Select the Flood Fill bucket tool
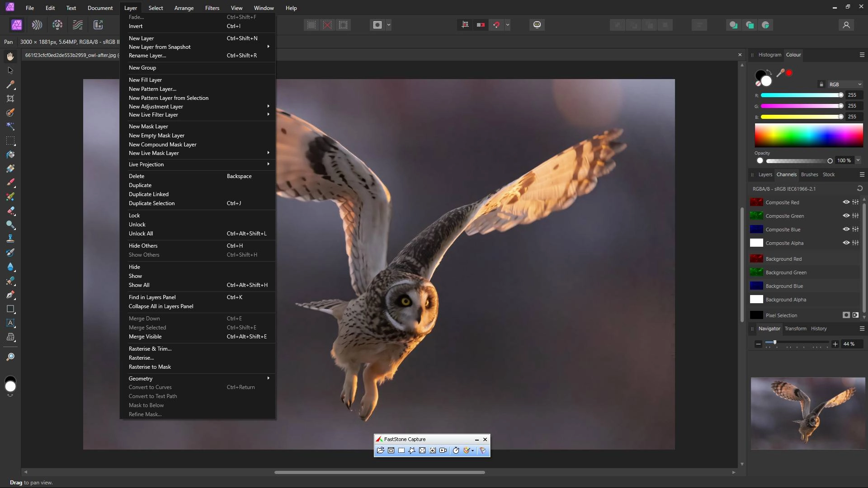This screenshot has width=868, height=488. (10, 155)
